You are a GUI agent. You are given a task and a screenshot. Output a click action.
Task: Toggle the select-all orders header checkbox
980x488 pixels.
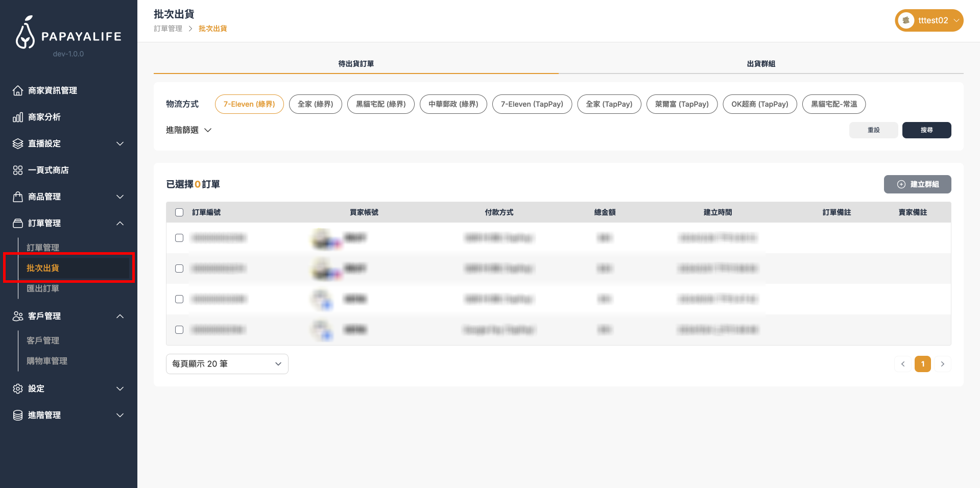pos(179,212)
